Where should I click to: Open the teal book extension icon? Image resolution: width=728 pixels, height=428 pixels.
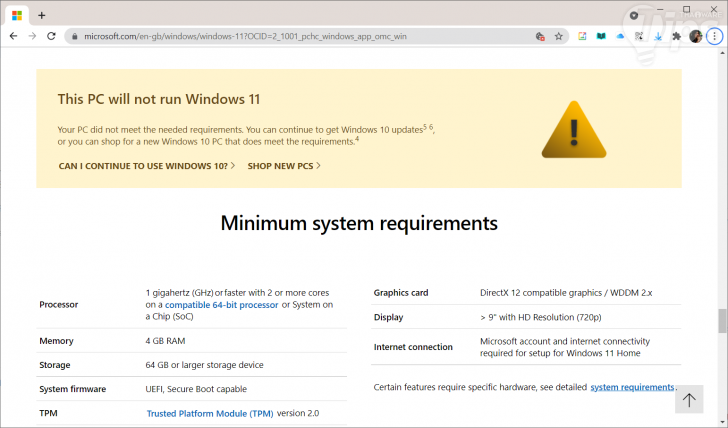pos(601,36)
